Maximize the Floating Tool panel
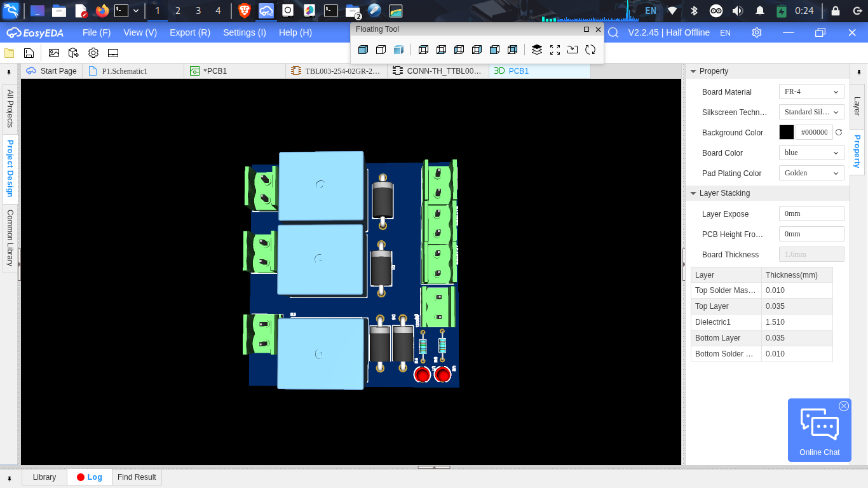This screenshot has height=488, width=868. tap(587, 29)
